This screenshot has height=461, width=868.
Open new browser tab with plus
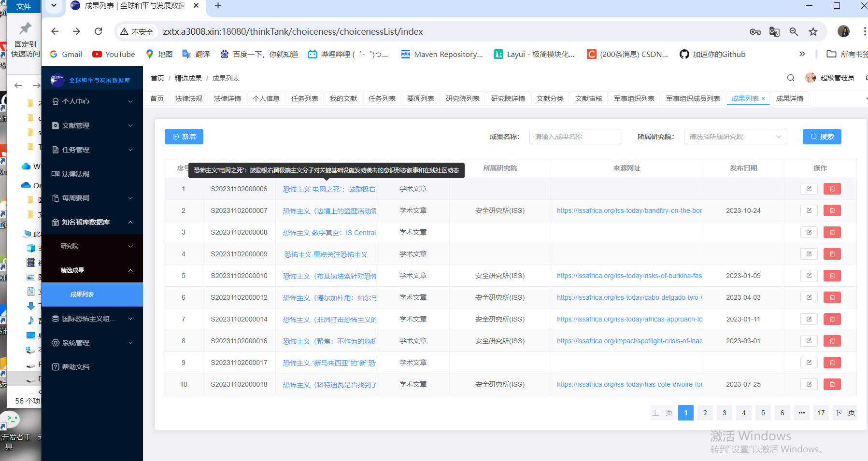[x=218, y=6]
